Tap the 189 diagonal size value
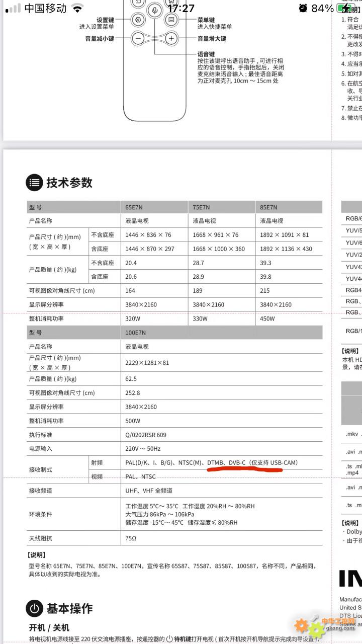The height and width of the screenshot is (644, 362). click(x=198, y=291)
